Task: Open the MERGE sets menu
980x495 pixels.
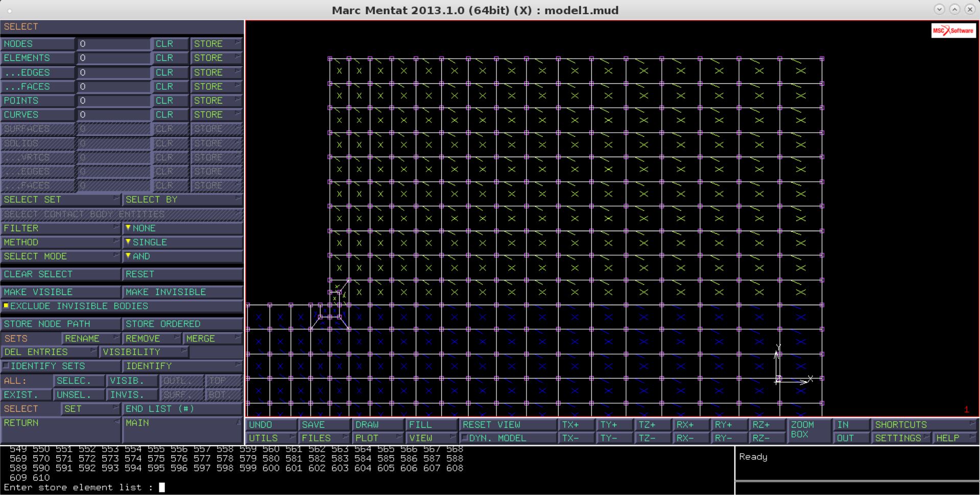Action: [x=212, y=338]
